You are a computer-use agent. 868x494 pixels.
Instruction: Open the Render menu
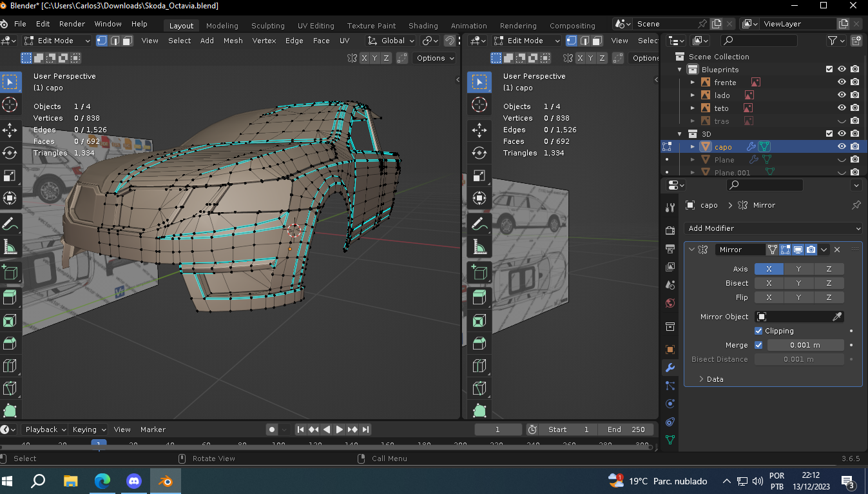click(72, 24)
